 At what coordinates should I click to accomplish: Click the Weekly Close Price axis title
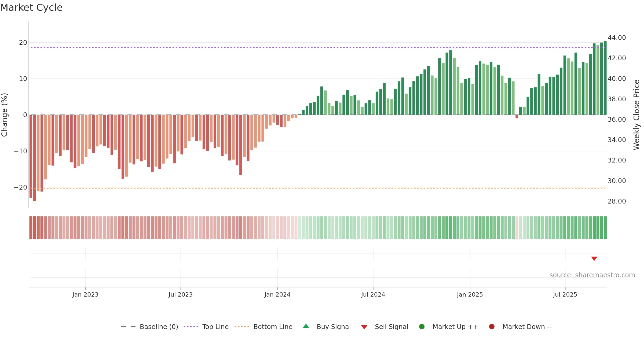point(636,115)
